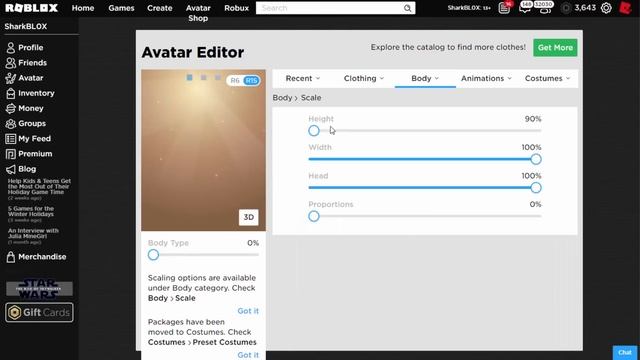Image resolution: width=640 pixels, height=360 pixels.
Task: Click the red icon in top-right corner
Action: click(x=625, y=8)
